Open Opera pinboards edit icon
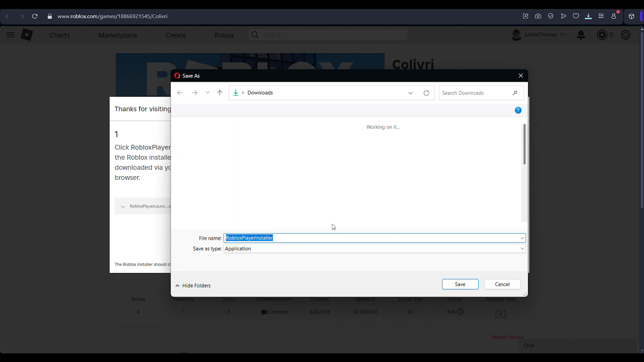 click(x=525, y=16)
